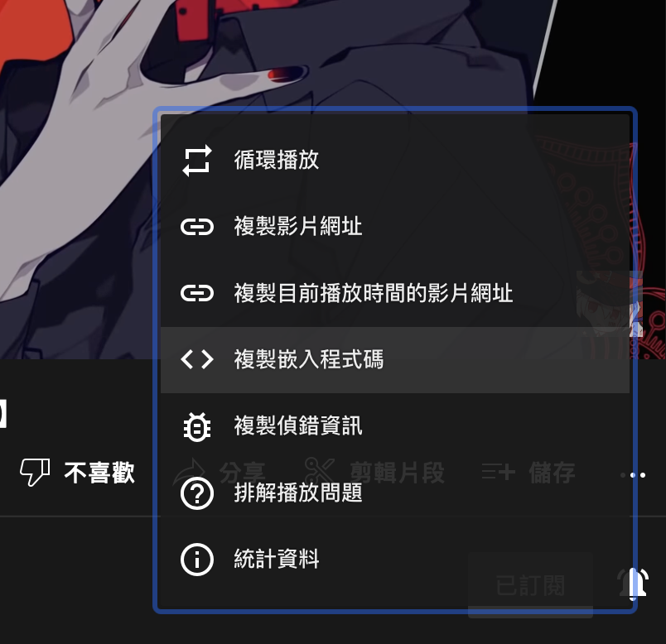The height and width of the screenshot is (644, 666).
Task: Toggle the 循環播放 loop option
Action: click(x=395, y=161)
